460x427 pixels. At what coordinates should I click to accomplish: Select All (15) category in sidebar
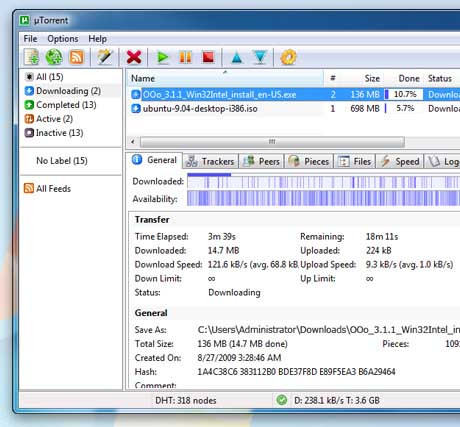[x=44, y=77]
